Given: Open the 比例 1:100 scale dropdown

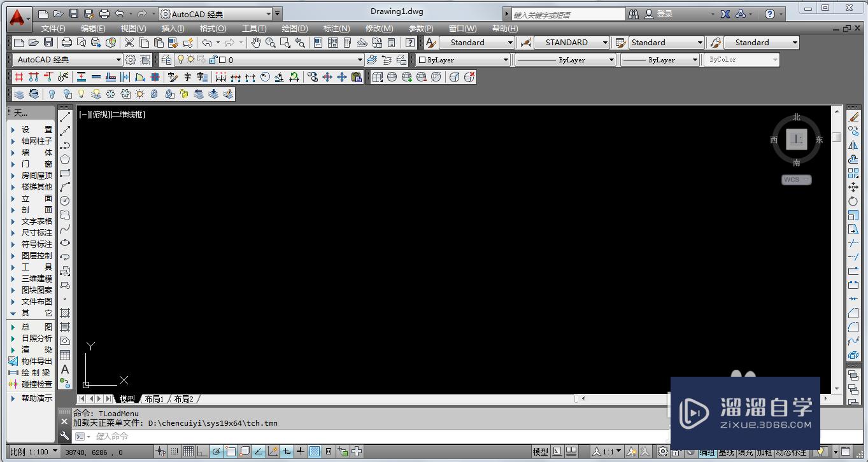Looking at the screenshot, I should pyautogui.click(x=34, y=452).
